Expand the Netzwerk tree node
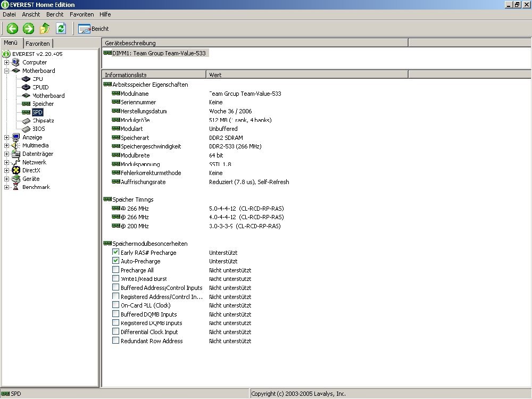Screen dimensions: 532x399 coord(7,162)
